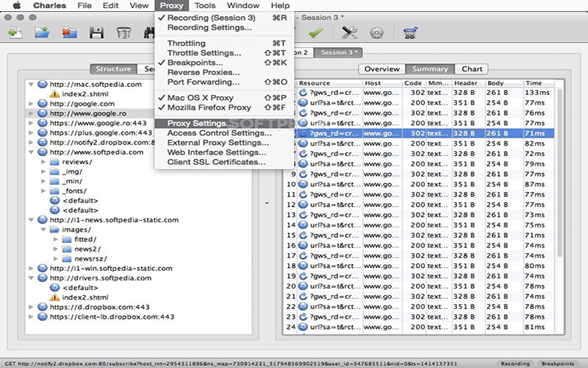Open the Apple menu
Screen dimensions: 588x368
click(16, 5)
